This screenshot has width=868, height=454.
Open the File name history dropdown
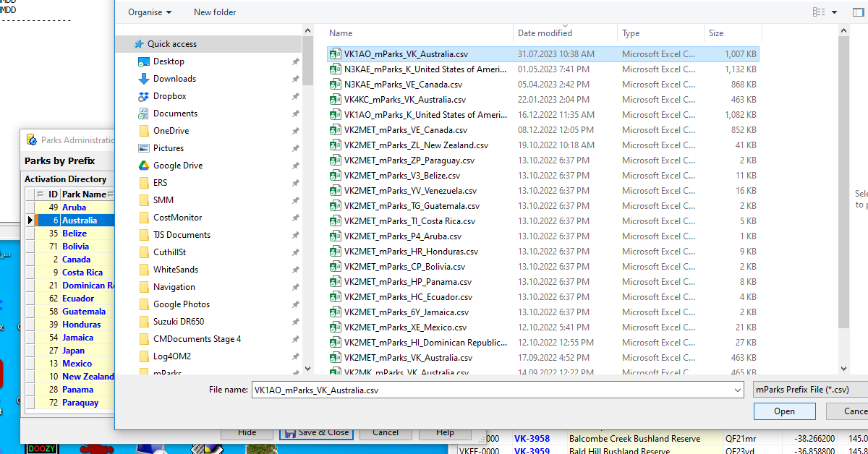pos(737,390)
